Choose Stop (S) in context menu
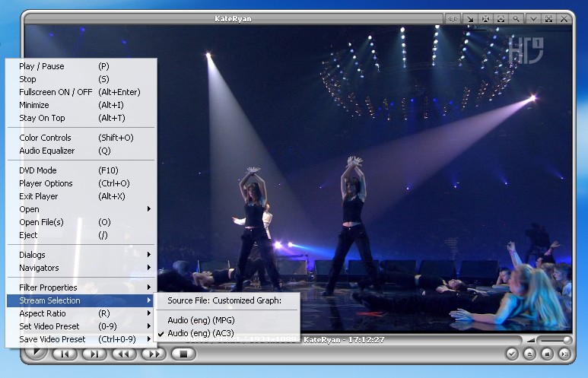 81,79
